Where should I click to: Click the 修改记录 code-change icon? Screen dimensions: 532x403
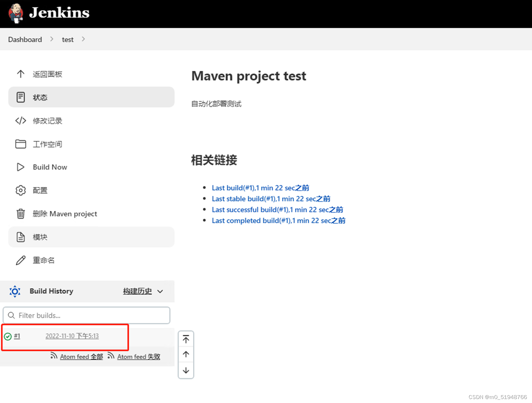click(x=21, y=121)
